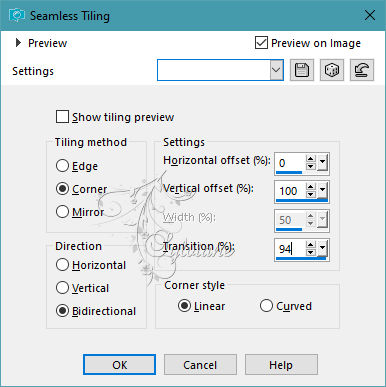Open Transition slider dropdown arrow

point(322,248)
